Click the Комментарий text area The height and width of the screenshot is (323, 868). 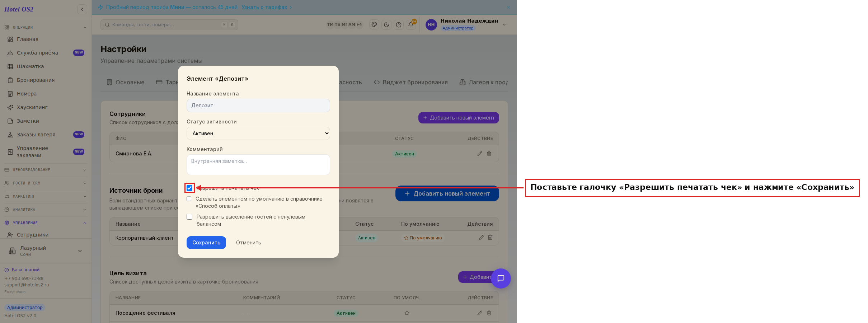tap(258, 165)
